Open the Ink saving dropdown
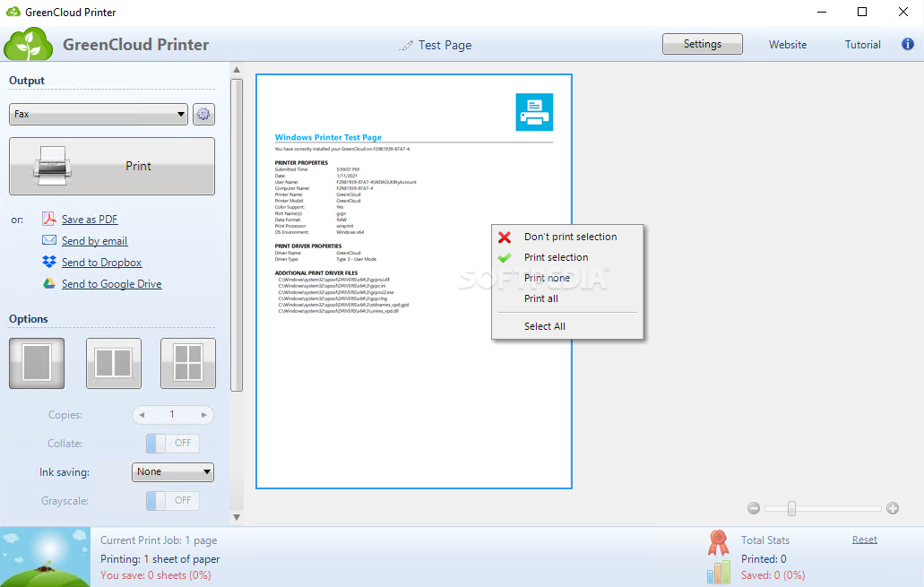 click(x=173, y=471)
